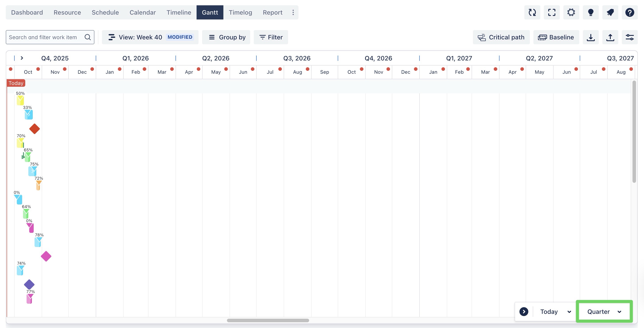Open the display options sliders icon

pyautogui.click(x=630, y=37)
